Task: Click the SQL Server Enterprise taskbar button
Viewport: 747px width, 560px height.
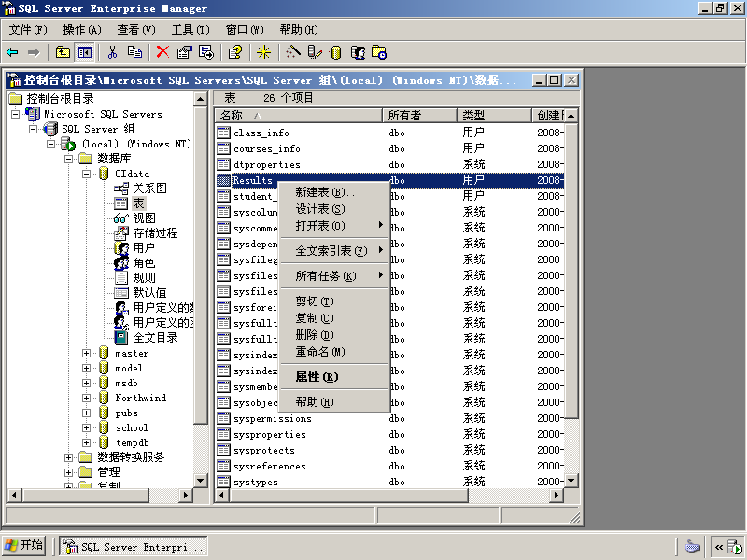Action: click(134, 547)
